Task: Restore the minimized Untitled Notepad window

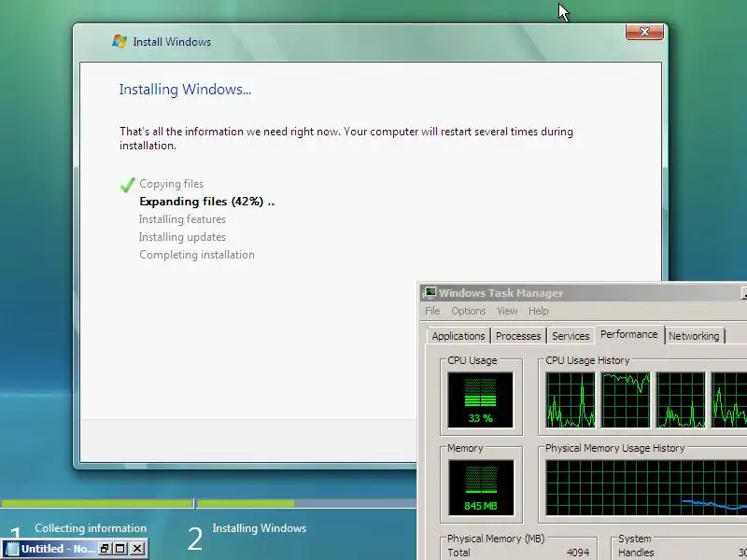Action: click(105, 549)
